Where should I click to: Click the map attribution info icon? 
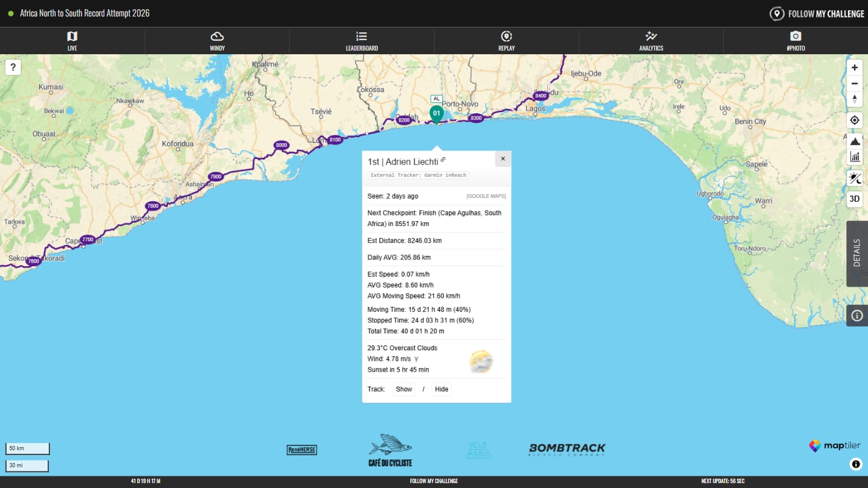[855, 464]
